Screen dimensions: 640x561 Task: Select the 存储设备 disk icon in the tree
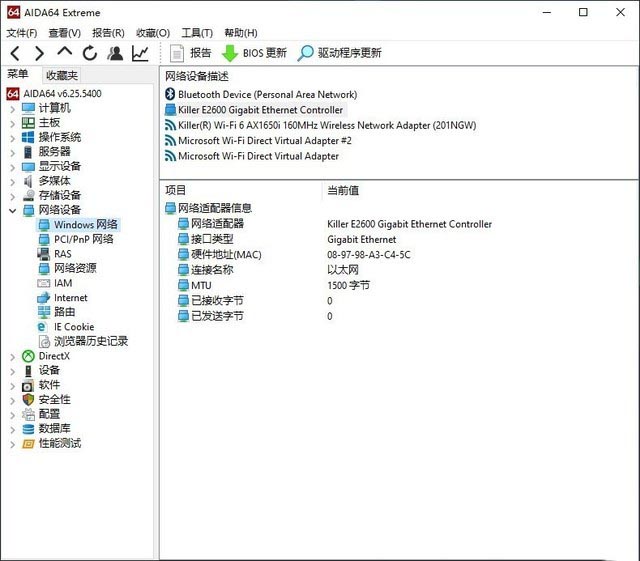tap(29, 195)
